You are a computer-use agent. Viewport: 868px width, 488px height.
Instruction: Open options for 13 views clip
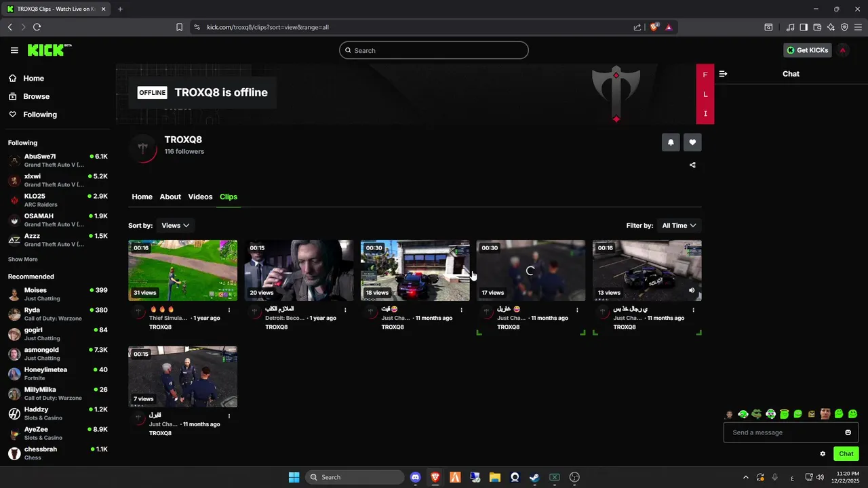[x=693, y=310]
